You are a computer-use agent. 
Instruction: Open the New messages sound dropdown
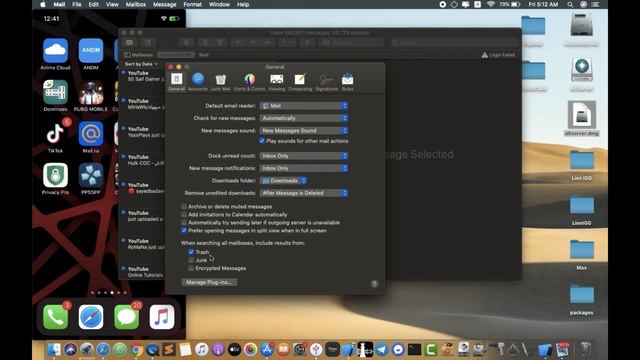pos(304,131)
